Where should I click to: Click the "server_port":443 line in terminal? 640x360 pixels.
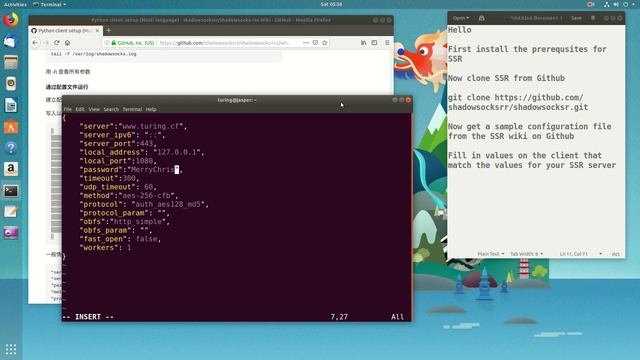[x=118, y=143]
